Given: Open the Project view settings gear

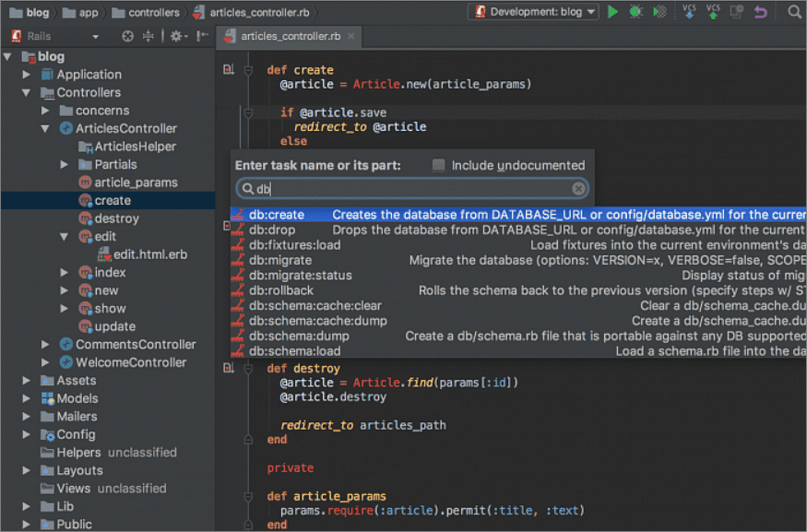Looking at the screenshot, I should 176,35.
